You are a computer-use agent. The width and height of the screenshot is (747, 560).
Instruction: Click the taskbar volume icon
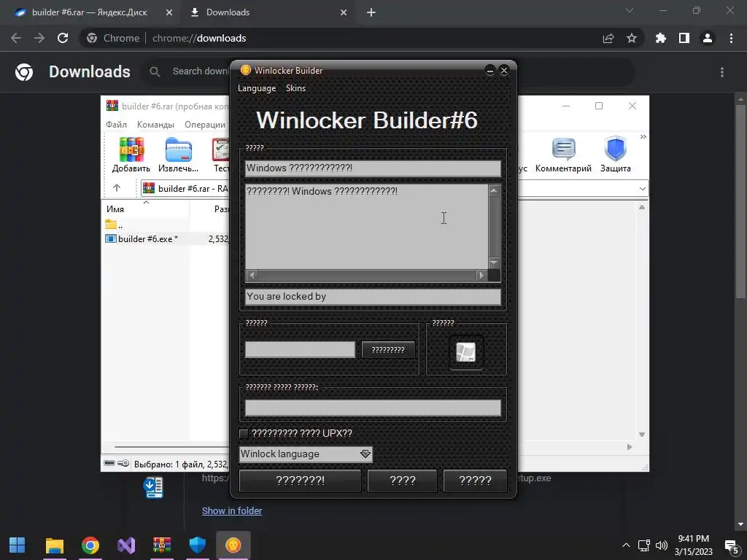pyautogui.click(x=661, y=545)
